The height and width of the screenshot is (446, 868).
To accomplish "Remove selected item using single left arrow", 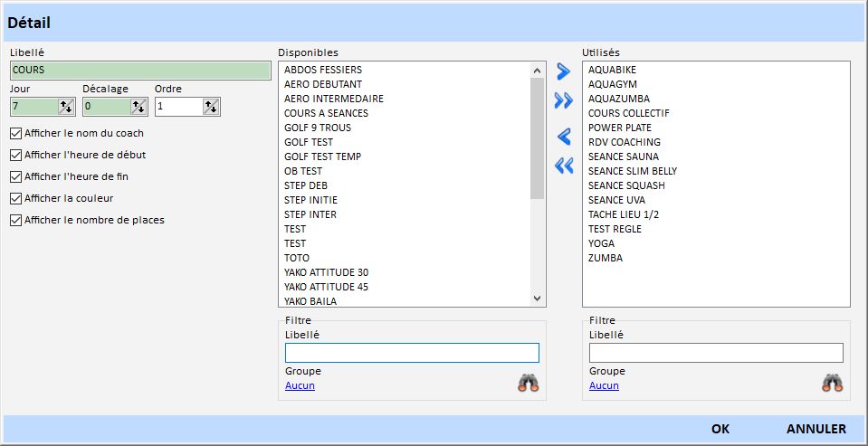I will pos(564,137).
